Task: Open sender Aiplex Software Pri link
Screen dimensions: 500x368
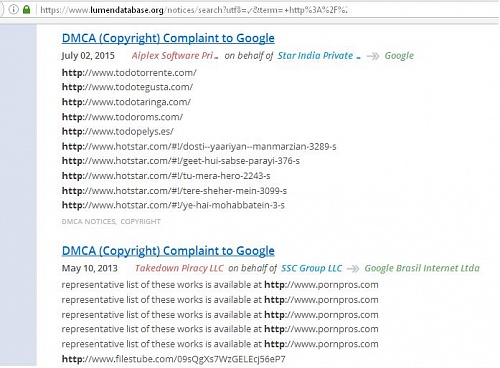Action: click(175, 56)
